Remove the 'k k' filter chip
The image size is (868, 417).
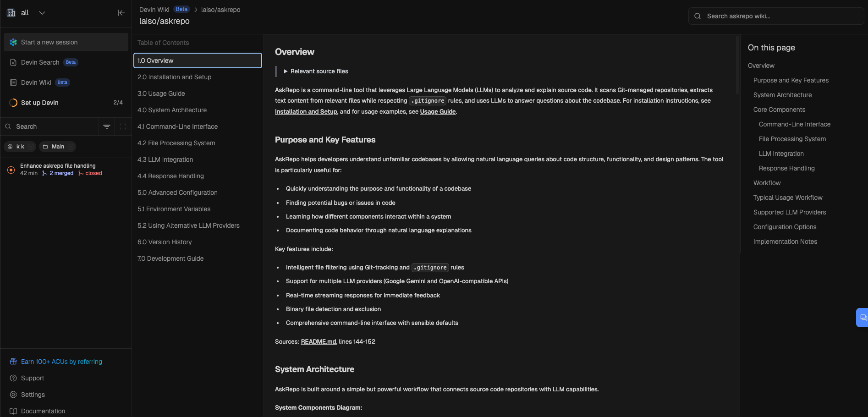(31, 147)
